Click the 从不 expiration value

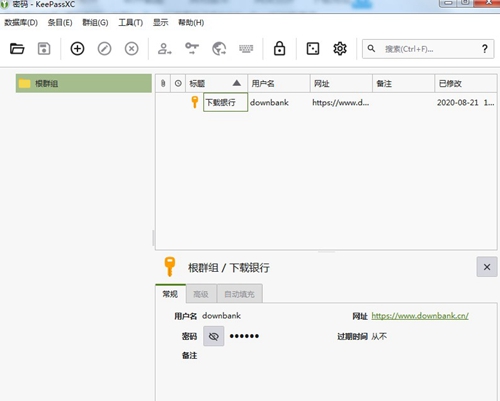(379, 336)
